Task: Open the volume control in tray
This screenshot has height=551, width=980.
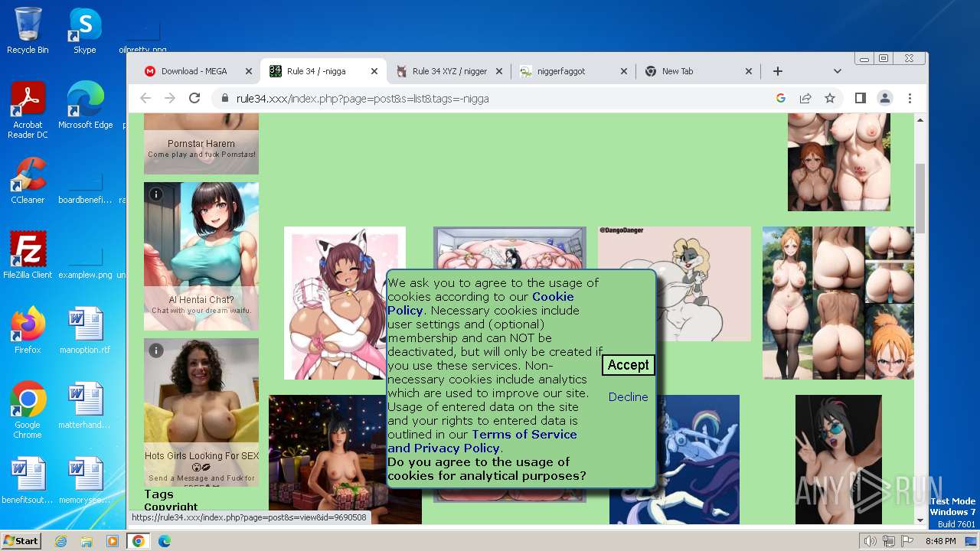Action: pos(871,541)
